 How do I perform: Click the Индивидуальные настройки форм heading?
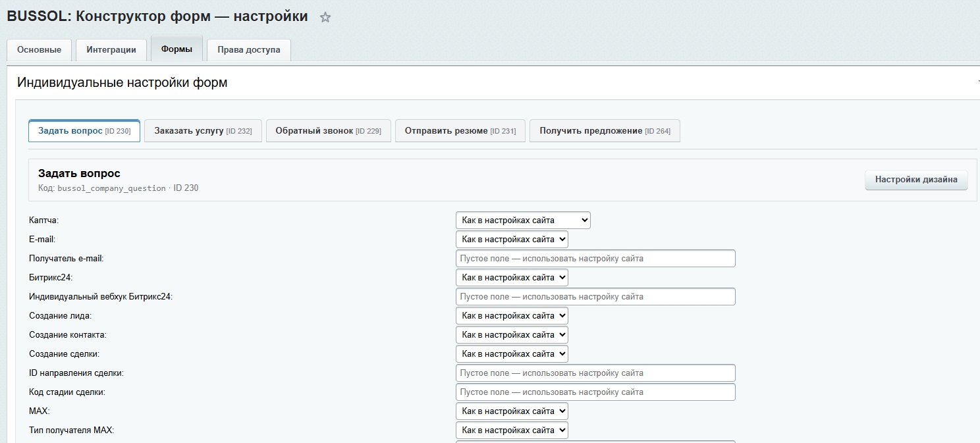pos(122,83)
